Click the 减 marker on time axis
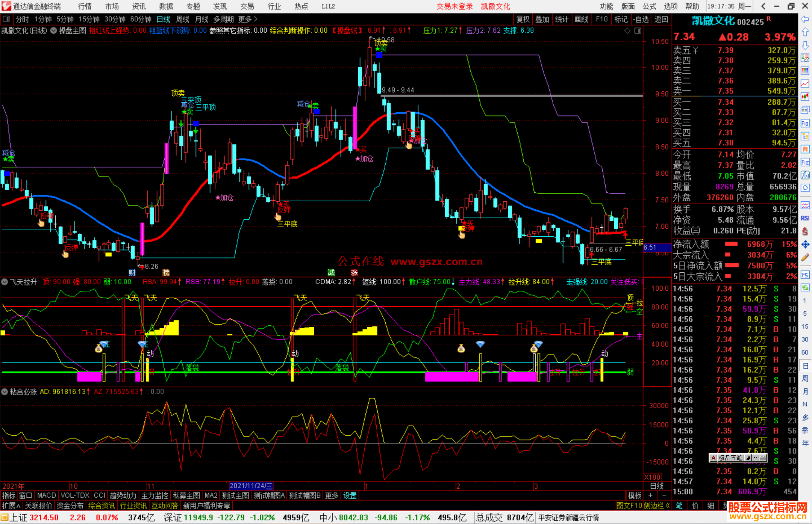Image resolution: width=812 pixels, height=524 pixels. pos(331,273)
